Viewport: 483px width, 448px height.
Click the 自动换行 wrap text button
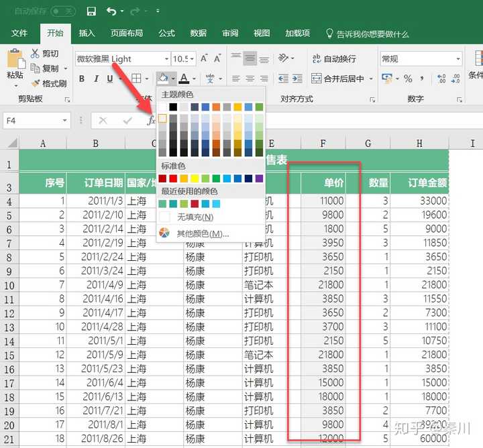point(334,58)
